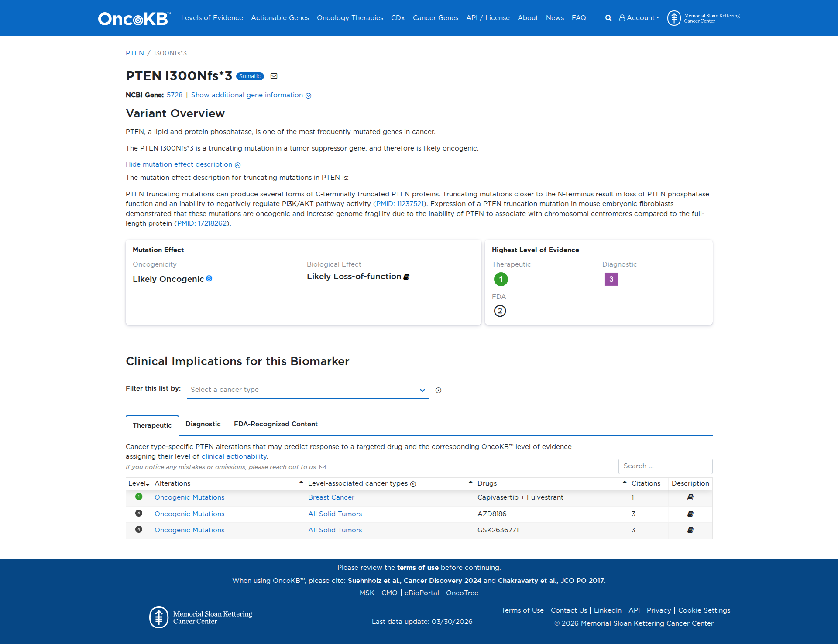Sort table by Alterations column
Image resolution: width=838 pixels, height=644 pixels.
pyautogui.click(x=229, y=483)
